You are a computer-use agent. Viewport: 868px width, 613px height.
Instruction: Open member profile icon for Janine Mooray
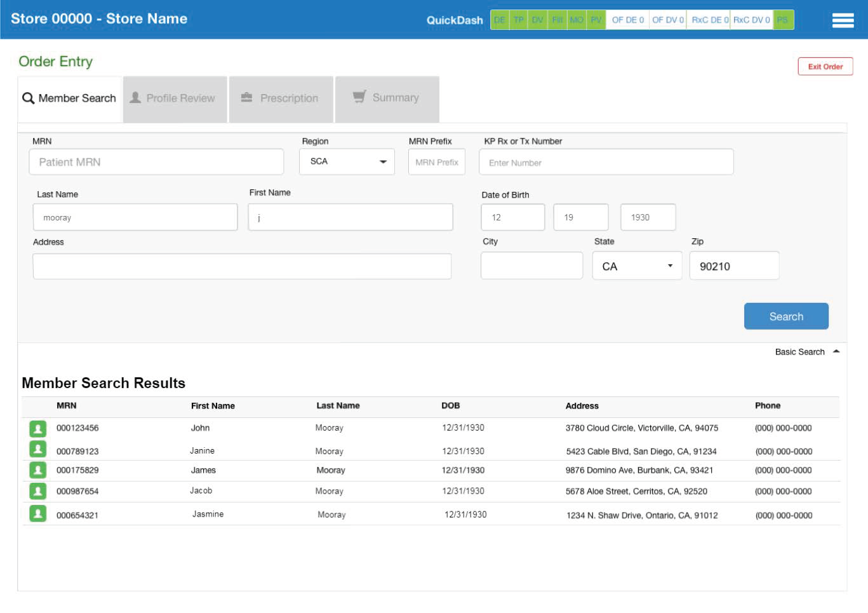(x=38, y=449)
